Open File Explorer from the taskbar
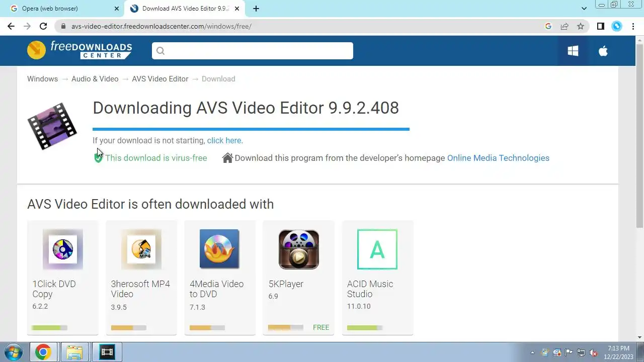Image resolution: width=644 pixels, height=362 pixels. tap(74, 352)
